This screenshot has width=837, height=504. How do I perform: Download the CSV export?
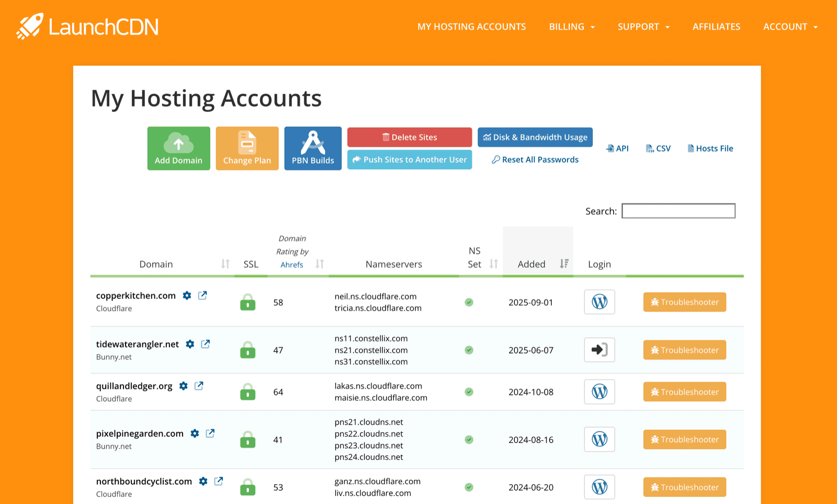tap(658, 148)
